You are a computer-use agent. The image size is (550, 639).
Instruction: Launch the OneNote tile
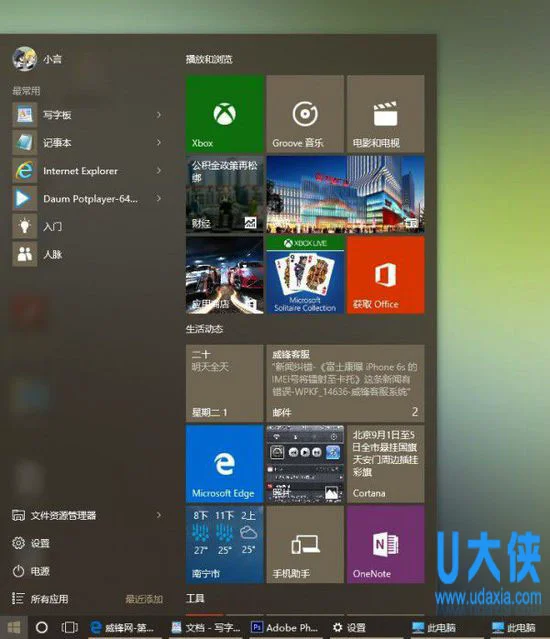coord(385,544)
